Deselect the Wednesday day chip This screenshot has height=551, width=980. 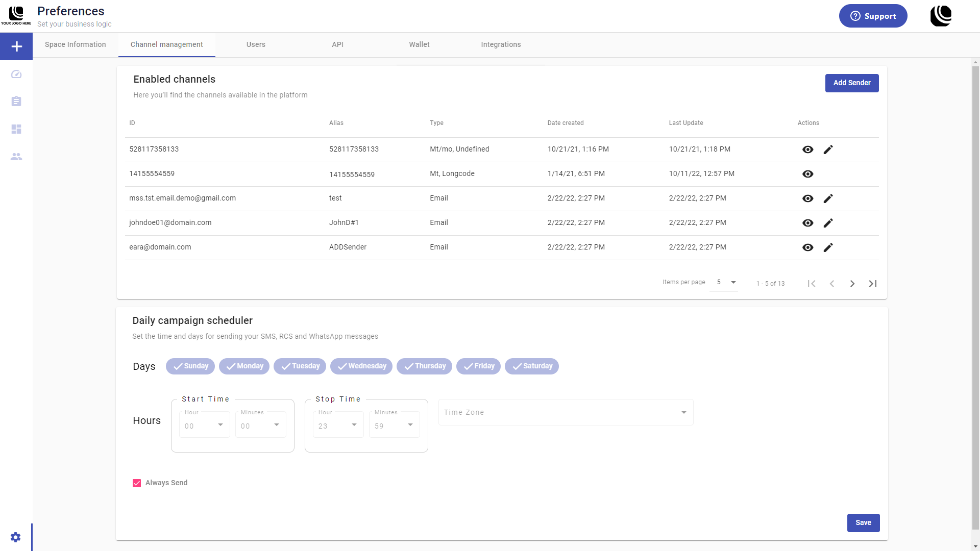(x=361, y=366)
